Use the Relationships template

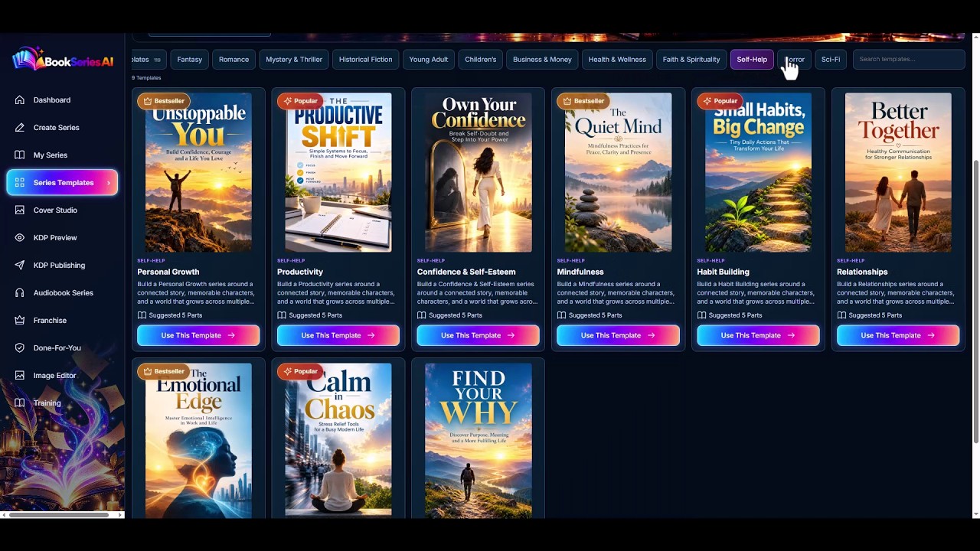[898, 335]
